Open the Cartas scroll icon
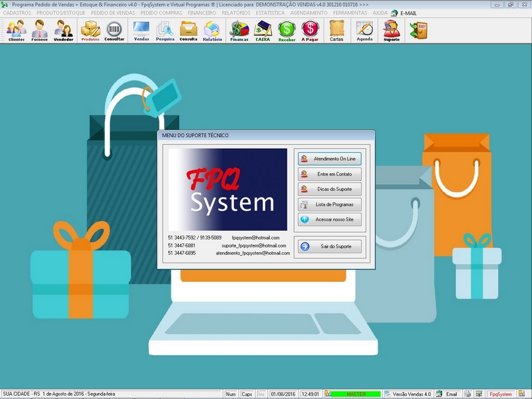532x399 pixels. (336, 31)
